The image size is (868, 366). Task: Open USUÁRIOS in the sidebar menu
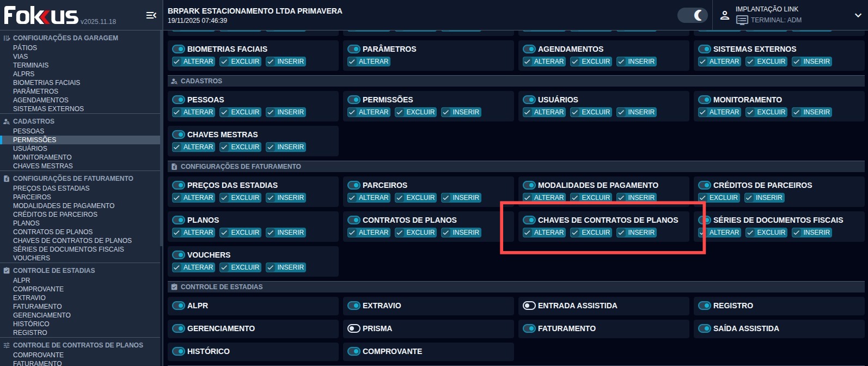(x=30, y=149)
